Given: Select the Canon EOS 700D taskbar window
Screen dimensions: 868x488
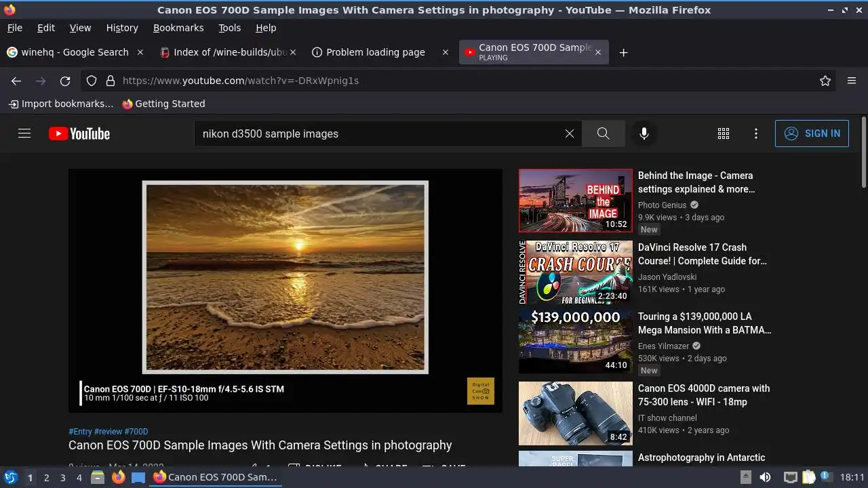Looking at the screenshot, I should point(216,477).
